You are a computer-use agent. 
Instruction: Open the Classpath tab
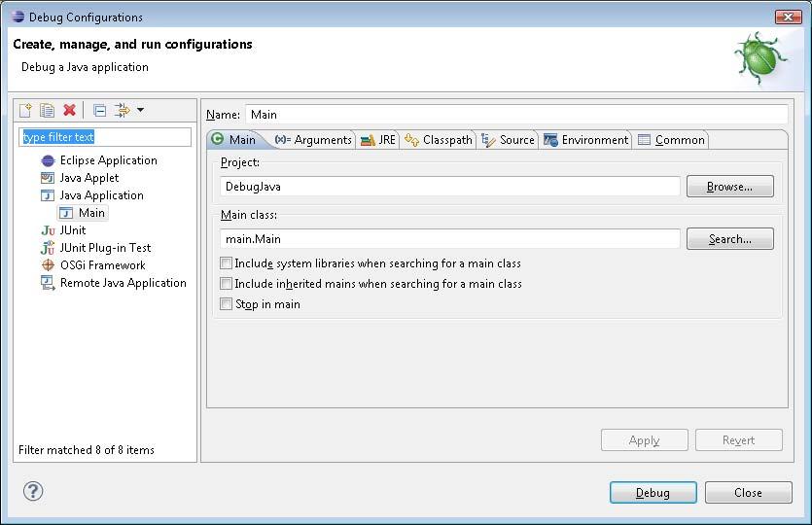(x=439, y=140)
